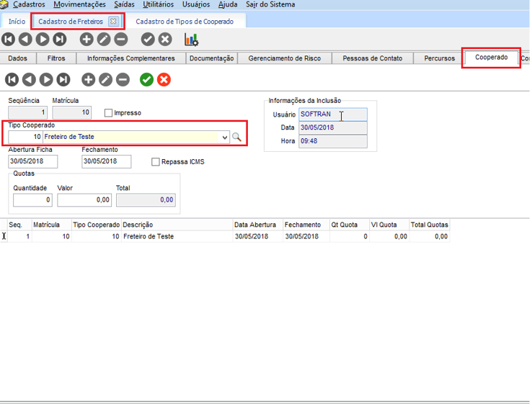Click the bar chart icon in the top toolbar
This screenshot has height=404, width=532.
191,40
